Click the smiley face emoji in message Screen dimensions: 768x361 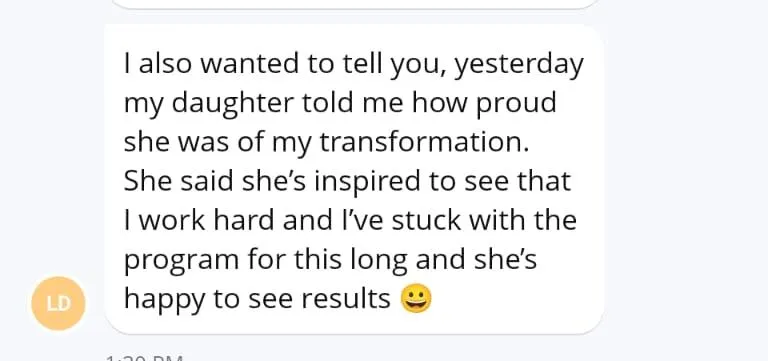416,298
